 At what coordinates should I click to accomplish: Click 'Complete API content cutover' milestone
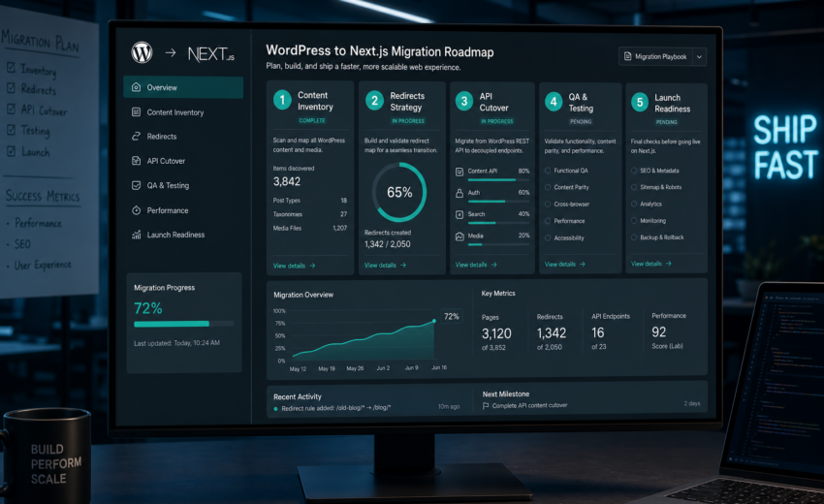pyautogui.click(x=529, y=406)
